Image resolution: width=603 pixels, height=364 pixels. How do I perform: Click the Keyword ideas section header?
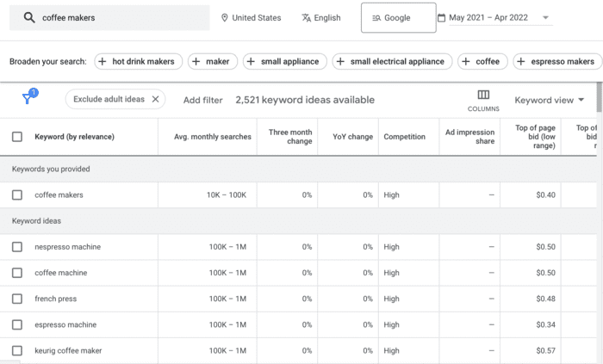pyautogui.click(x=36, y=221)
